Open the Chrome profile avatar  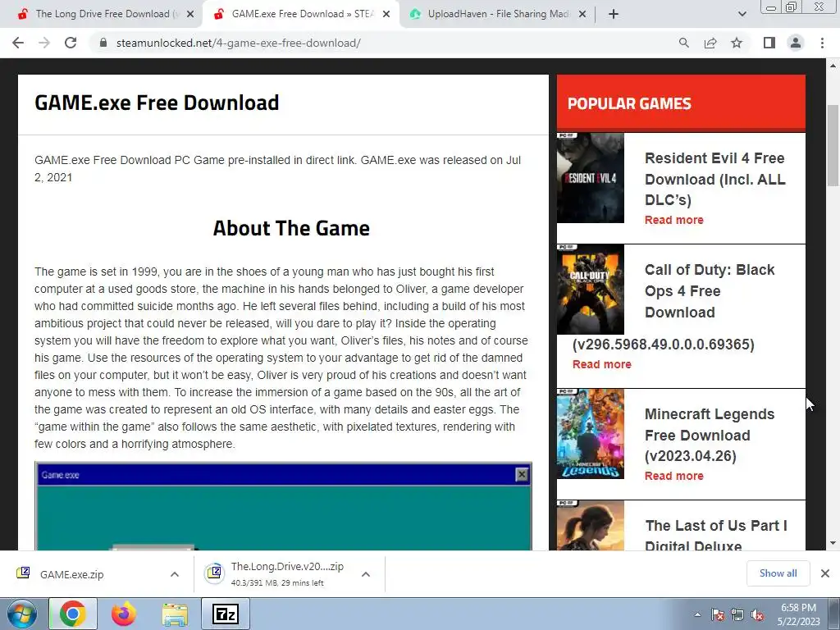pyautogui.click(x=796, y=43)
